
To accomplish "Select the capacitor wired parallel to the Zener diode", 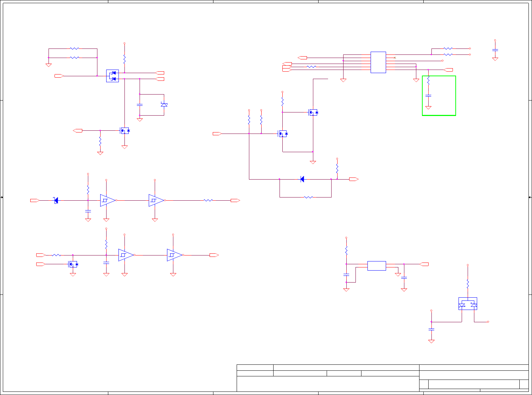I will pos(140,105).
